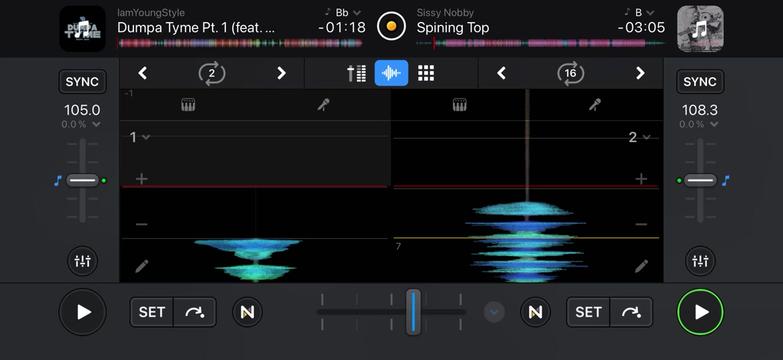Expand the crossfader options chevron

494,312
